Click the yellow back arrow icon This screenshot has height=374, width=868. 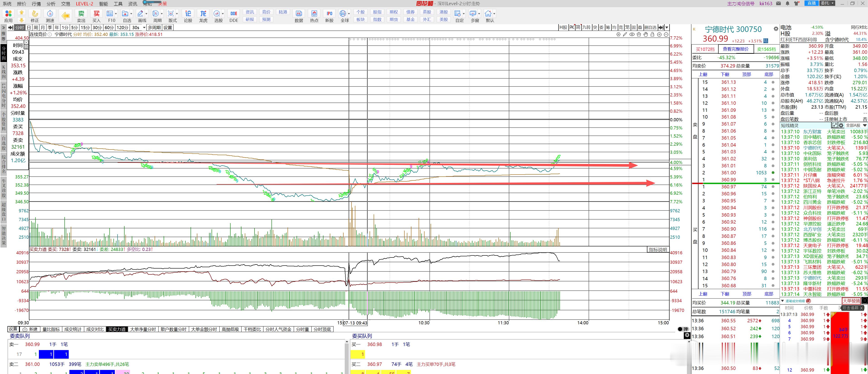(x=65, y=16)
